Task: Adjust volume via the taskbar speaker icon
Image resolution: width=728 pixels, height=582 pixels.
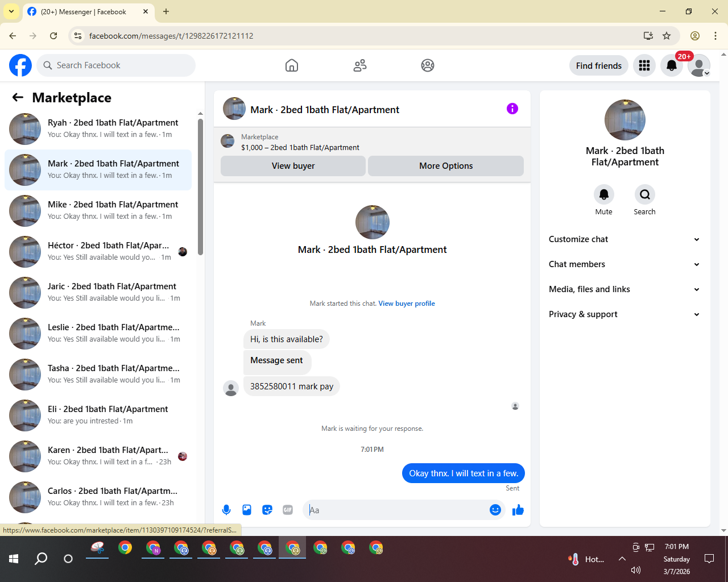Action: point(636,570)
